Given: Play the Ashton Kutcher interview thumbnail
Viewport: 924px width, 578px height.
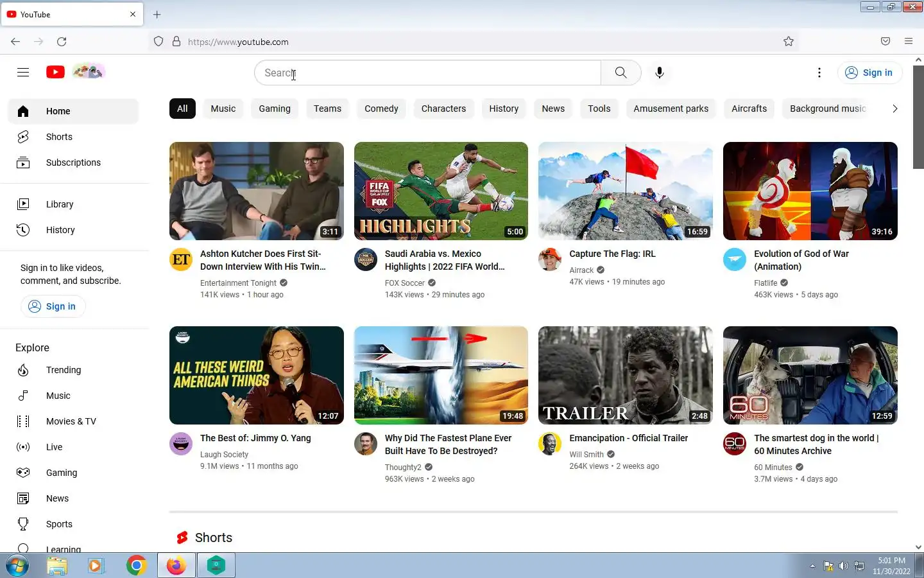Looking at the screenshot, I should point(257,191).
